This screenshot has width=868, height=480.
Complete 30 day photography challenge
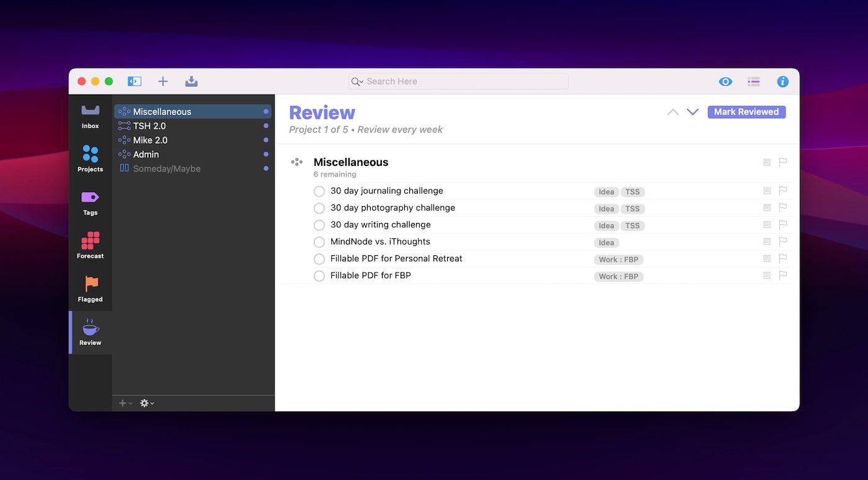point(319,208)
